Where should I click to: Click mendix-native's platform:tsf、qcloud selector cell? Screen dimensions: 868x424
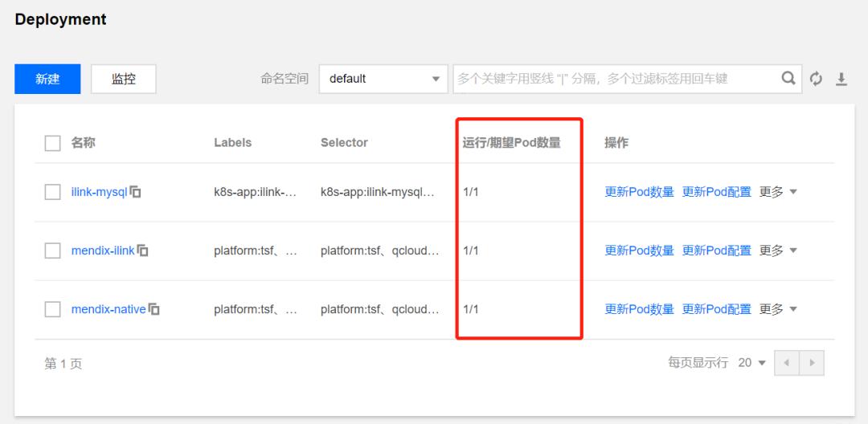pyautogui.click(x=379, y=310)
